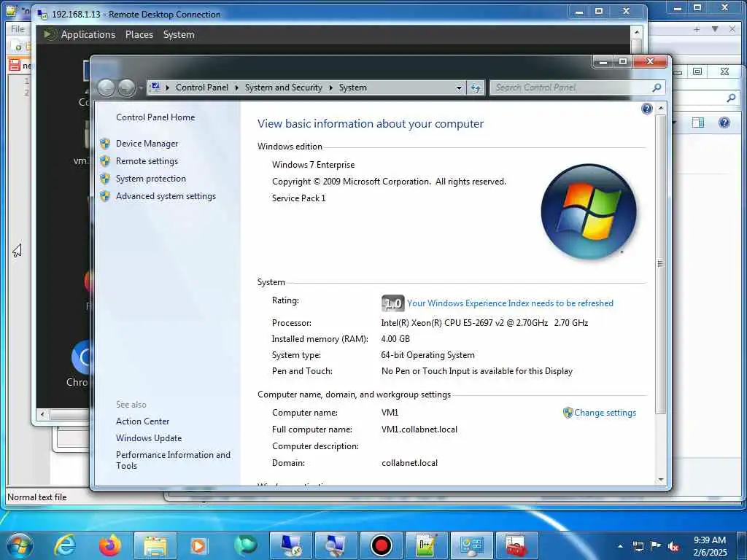The height and width of the screenshot is (560, 747).
Task: Open Windows Explorer from the taskbar
Action: click(155, 545)
